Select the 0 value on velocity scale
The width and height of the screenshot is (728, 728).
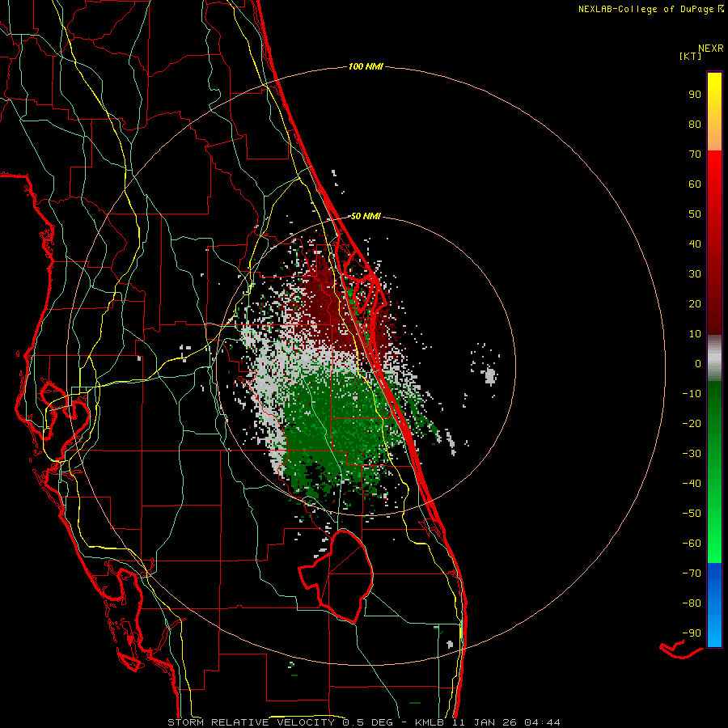pyautogui.click(x=698, y=363)
